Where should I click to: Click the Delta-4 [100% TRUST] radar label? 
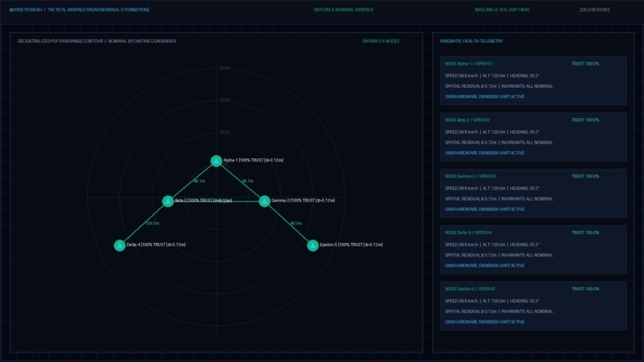click(156, 245)
